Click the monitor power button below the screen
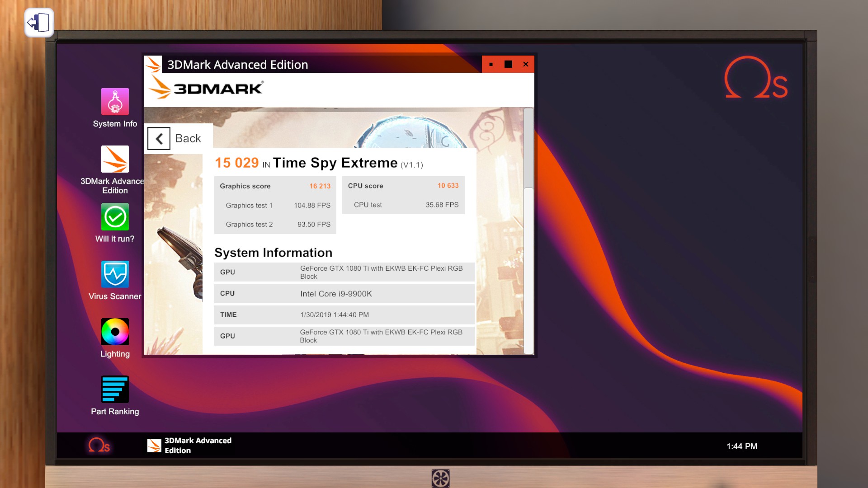 click(x=440, y=479)
